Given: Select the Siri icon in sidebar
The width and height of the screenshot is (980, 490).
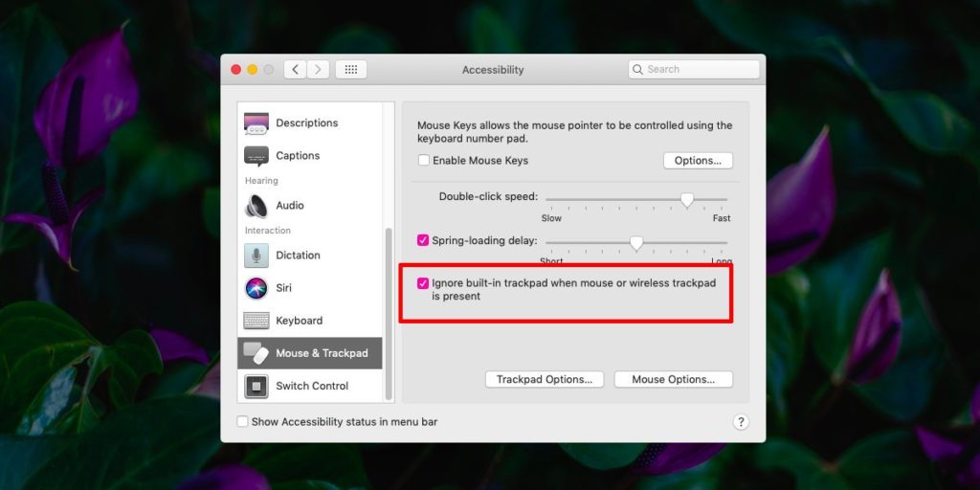Looking at the screenshot, I should click(x=256, y=288).
